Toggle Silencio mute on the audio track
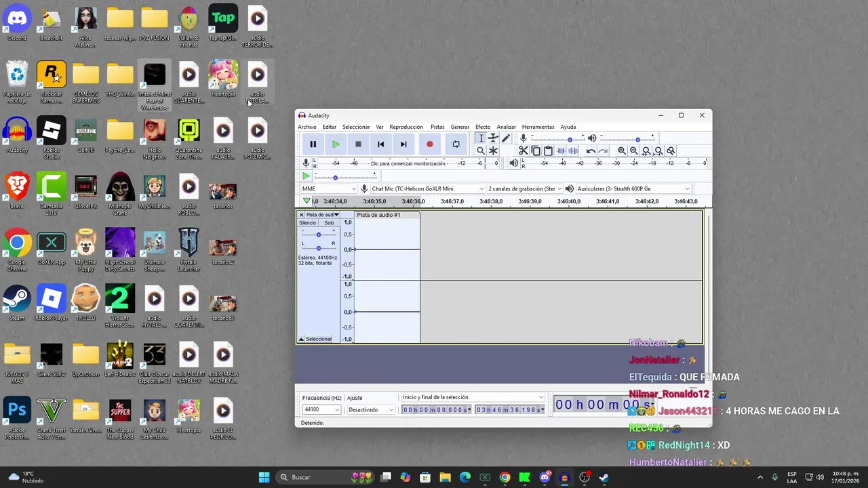 coord(308,223)
